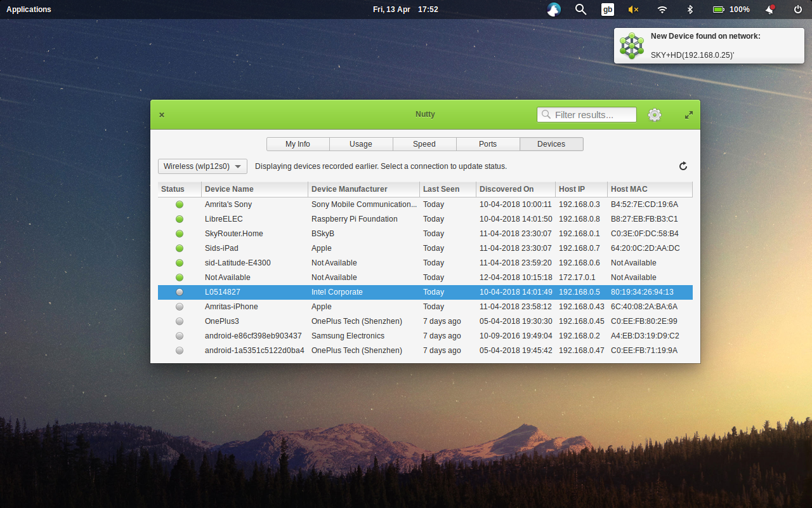Open the date and time calendar indicator
Viewport: 812px width, 508px height.
(405, 10)
